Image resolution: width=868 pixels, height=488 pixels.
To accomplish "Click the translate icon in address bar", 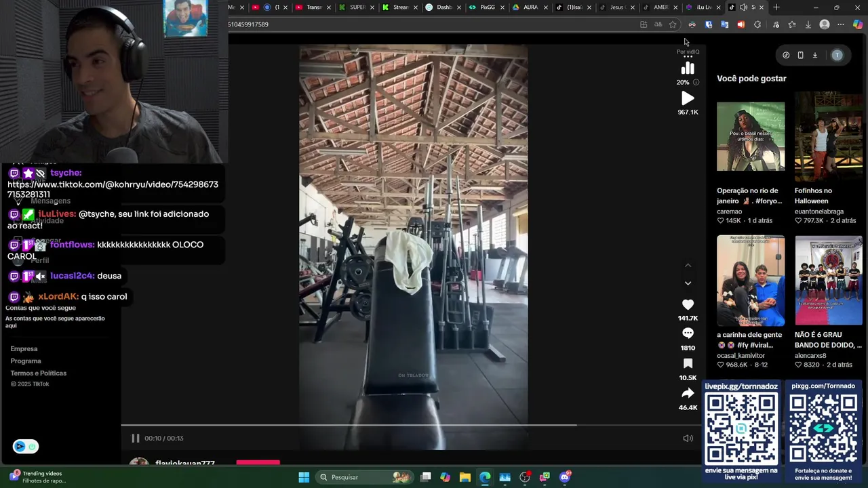I will point(658,24).
